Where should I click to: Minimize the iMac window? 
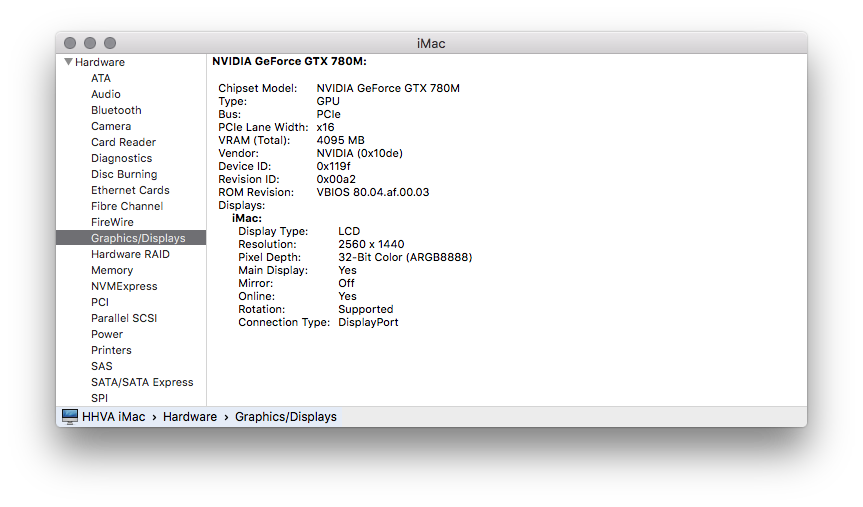click(x=90, y=43)
